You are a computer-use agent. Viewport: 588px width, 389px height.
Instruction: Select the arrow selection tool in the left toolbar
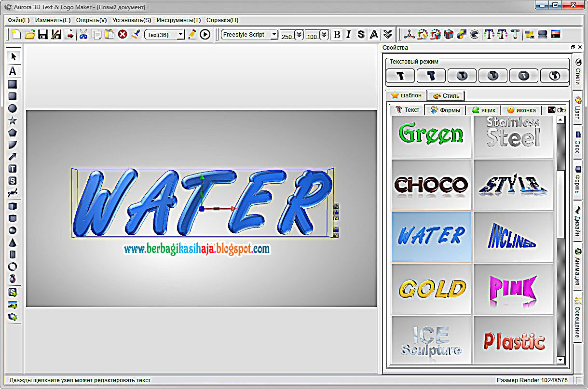[13, 56]
